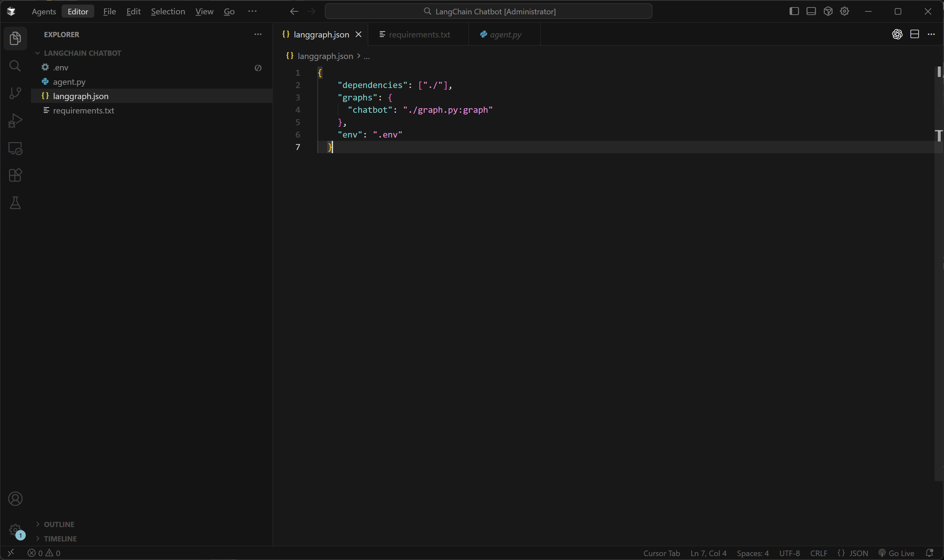Show more menu items ellipsis
944x560 pixels.
pos(252,11)
